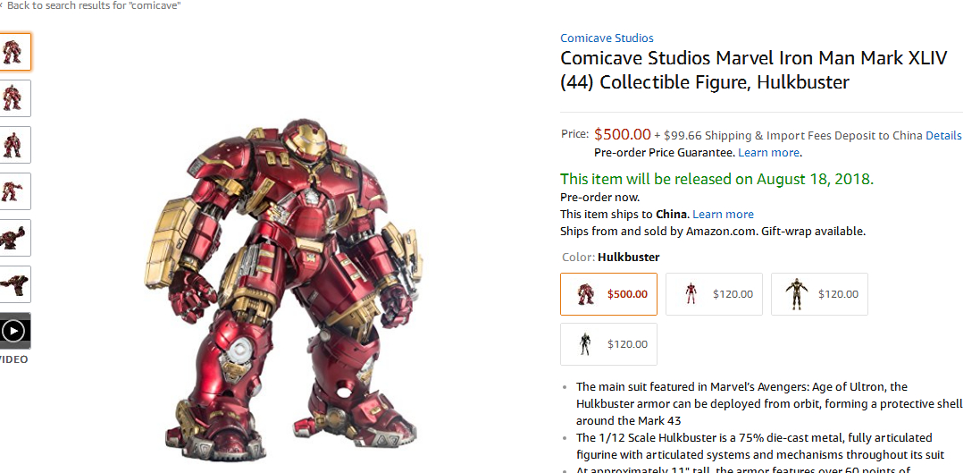View the sixth product thumbnail image
The height and width of the screenshot is (473, 980).
[13, 284]
